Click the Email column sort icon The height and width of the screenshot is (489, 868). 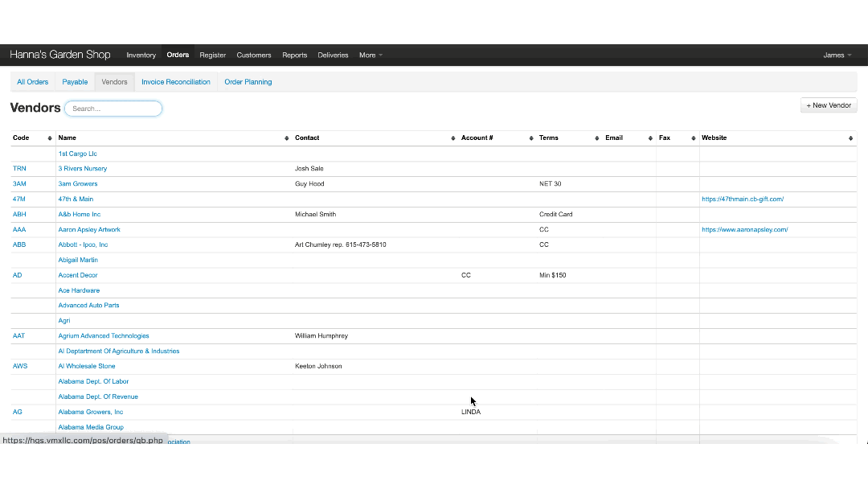[649, 138]
